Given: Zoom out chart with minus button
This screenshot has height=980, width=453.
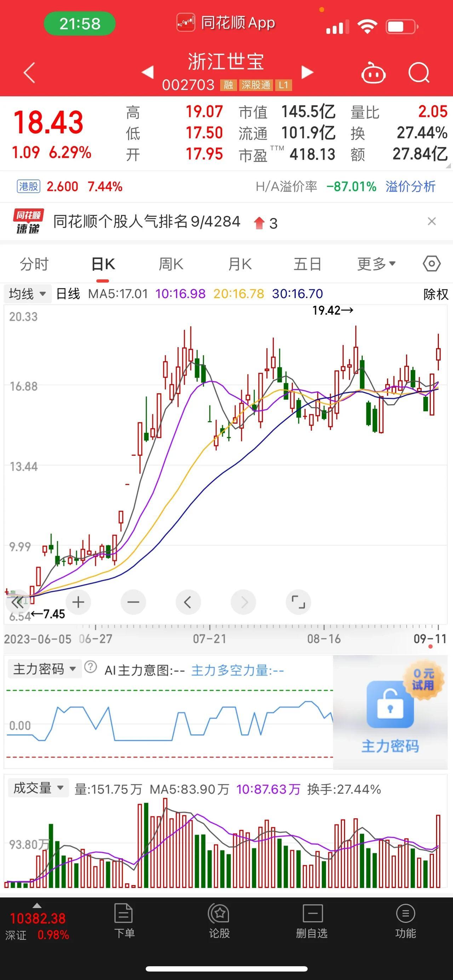Looking at the screenshot, I should (x=133, y=602).
